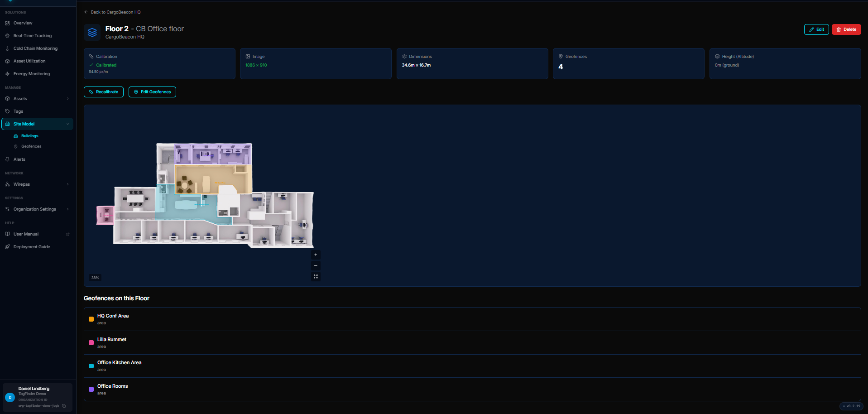Click the Edit Geofences button
Screen dimensions: 868x414
[x=152, y=92]
